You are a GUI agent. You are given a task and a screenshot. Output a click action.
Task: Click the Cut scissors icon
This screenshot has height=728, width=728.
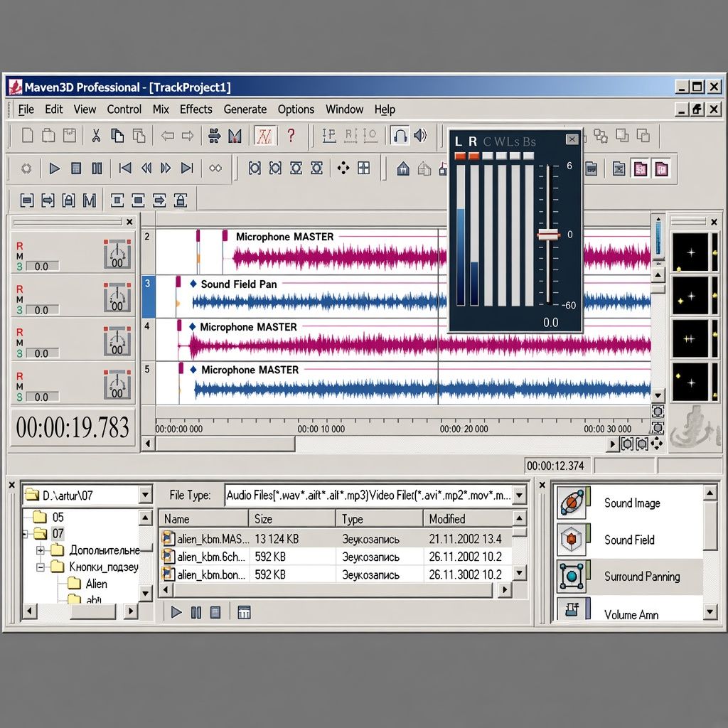96,136
